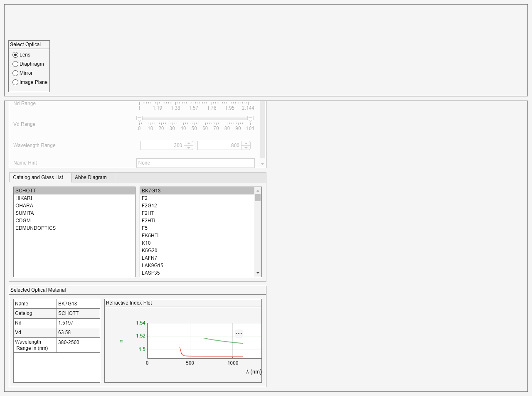
Task: Select F2 from the glass list
Action: (x=145, y=198)
